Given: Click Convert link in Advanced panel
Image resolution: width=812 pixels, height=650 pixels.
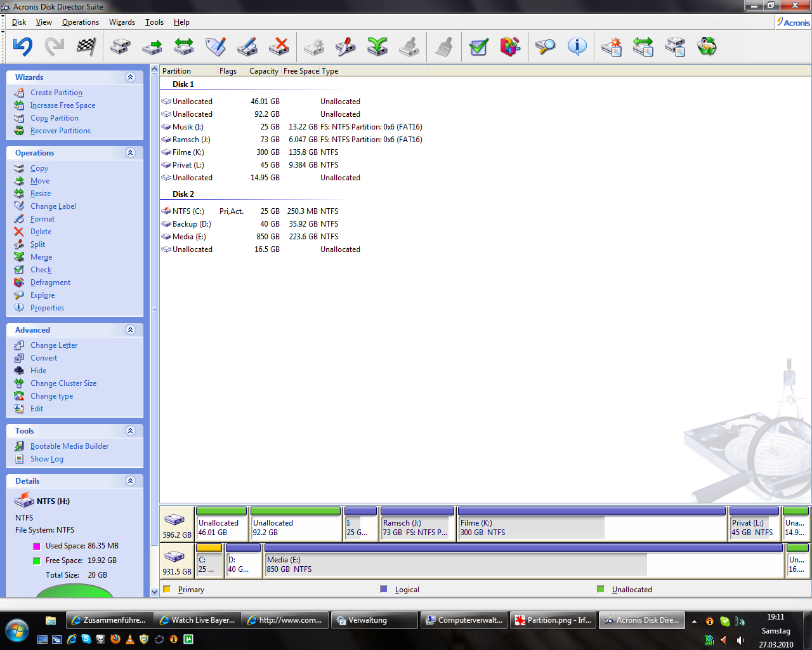Looking at the screenshot, I should [x=44, y=358].
